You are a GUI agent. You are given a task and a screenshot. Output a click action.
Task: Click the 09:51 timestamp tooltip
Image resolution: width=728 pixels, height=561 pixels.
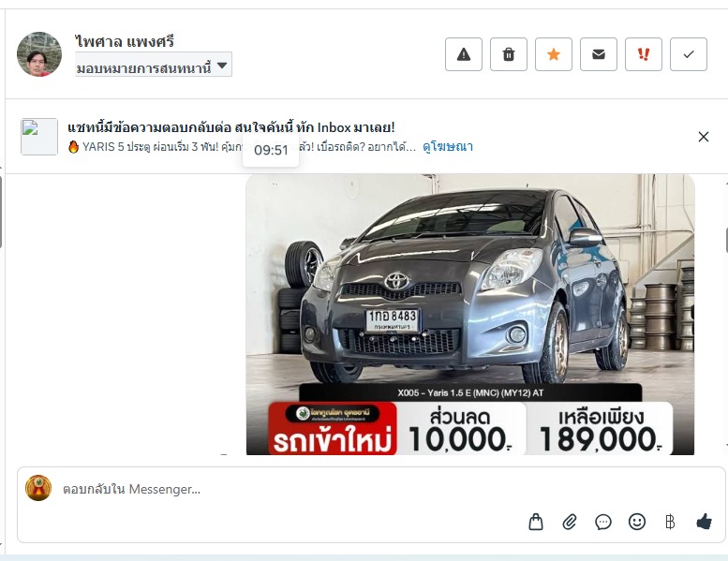tap(271, 150)
